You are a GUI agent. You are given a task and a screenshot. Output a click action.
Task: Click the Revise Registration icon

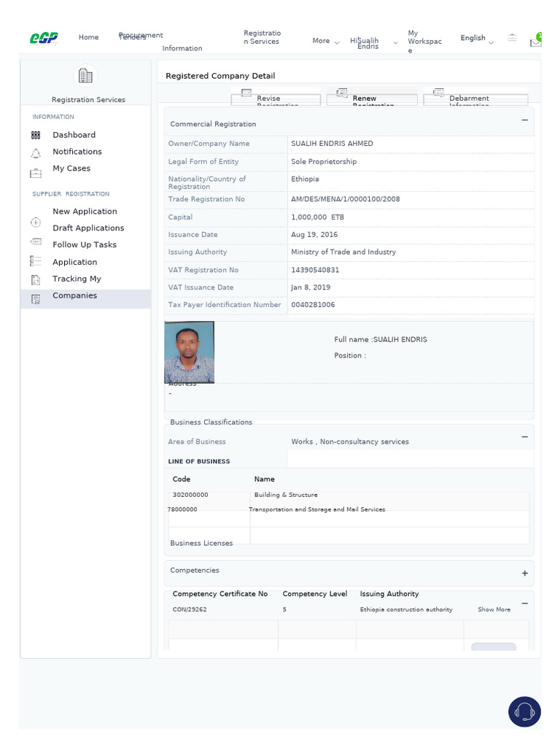[x=246, y=93]
